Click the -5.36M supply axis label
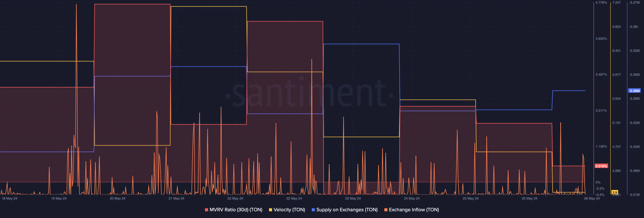Viewport: 644px width, 218px height. 634,75
